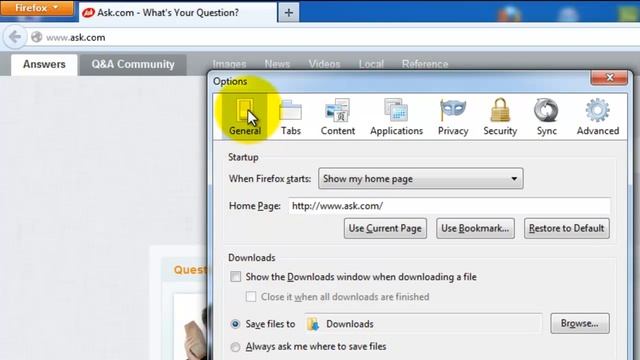Click the Downloads folder icon
Image resolution: width=640 pixels, height=360 pixels.
pos(313,324)
